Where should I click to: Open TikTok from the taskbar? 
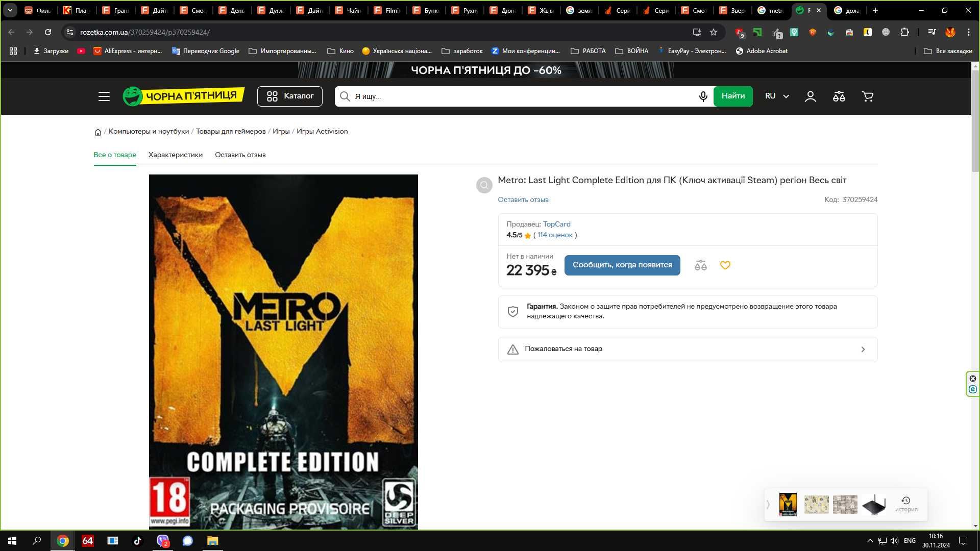(137, 541)
